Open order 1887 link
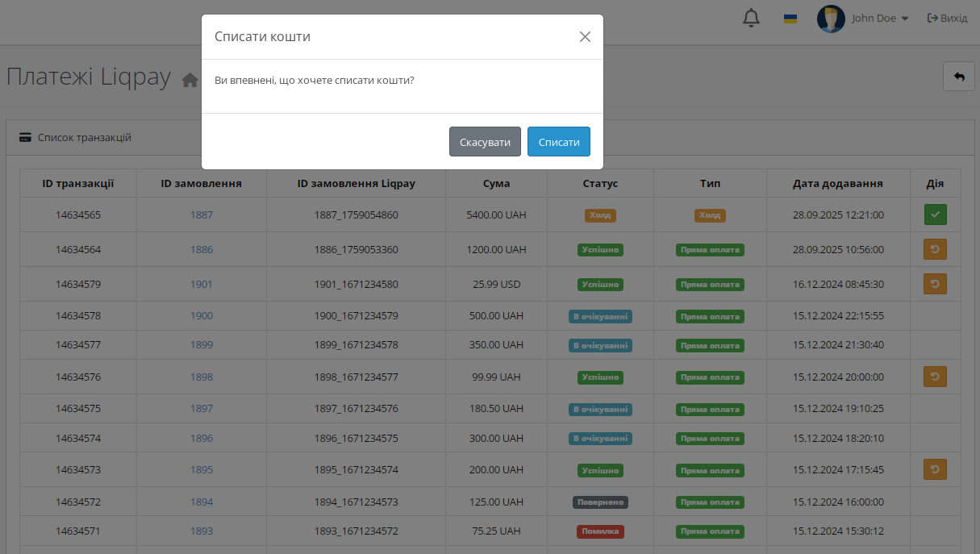This screenshot has width=980, height=554. [202, 215]
